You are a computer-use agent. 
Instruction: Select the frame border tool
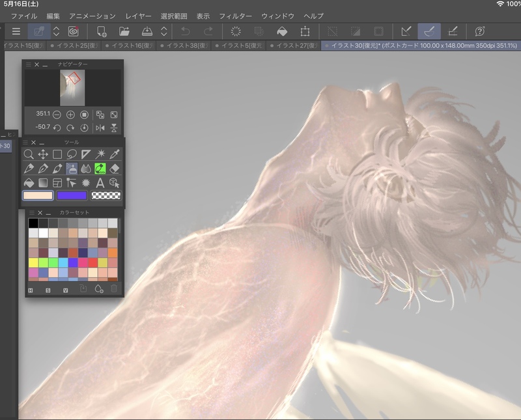point(57,183)
